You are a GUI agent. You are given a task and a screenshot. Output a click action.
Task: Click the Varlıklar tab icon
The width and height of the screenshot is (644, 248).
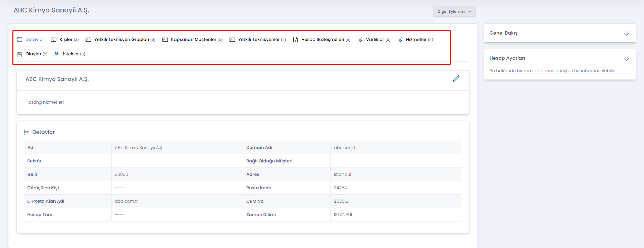360,40
